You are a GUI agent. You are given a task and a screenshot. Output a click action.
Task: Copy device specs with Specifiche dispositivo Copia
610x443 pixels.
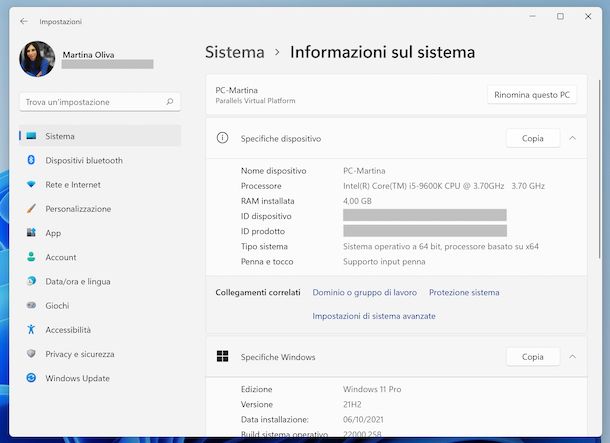pos(533,138)
